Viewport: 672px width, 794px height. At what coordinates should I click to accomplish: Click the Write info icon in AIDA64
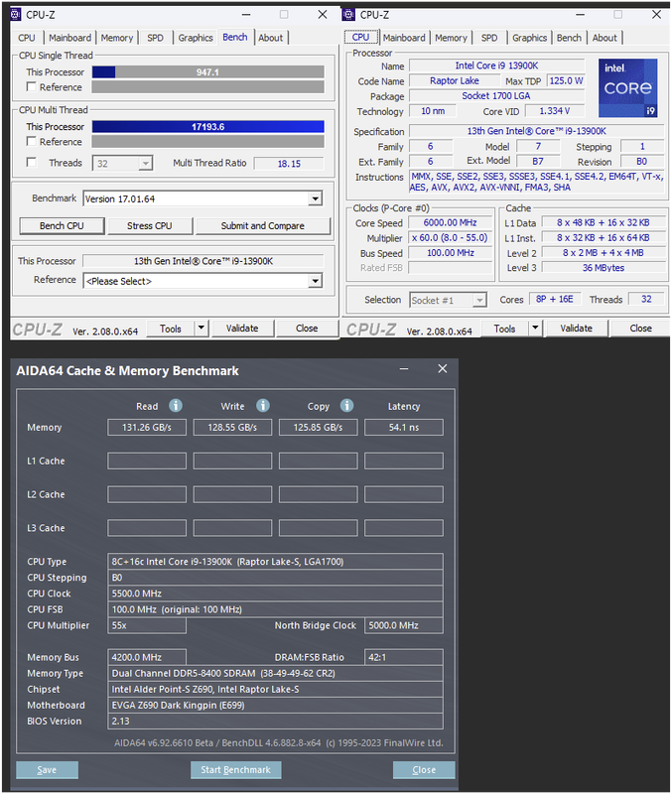click(x=262, y=406)
